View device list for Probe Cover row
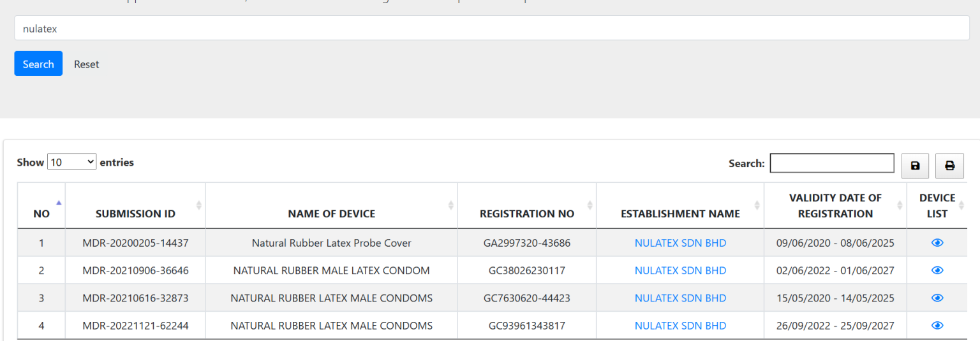 click(x=937, y=243)
